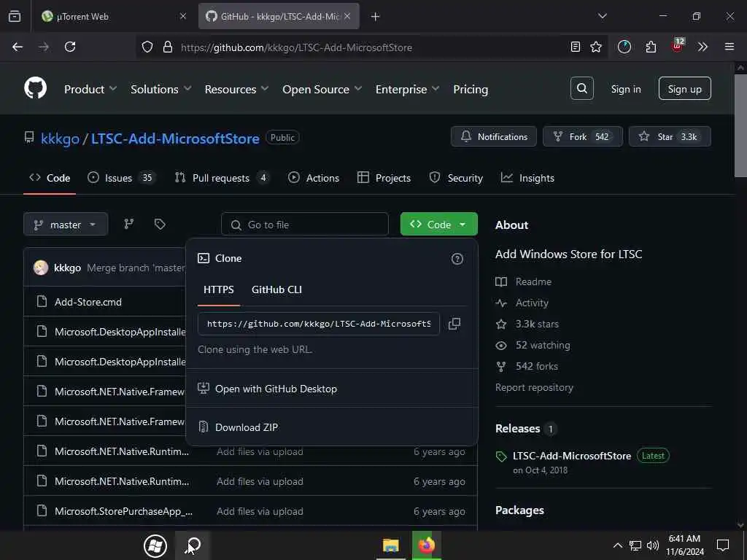Viewport: 747px width, 560px height.
Task: Open the clone help question mark icon
Action: click(457, 259)
